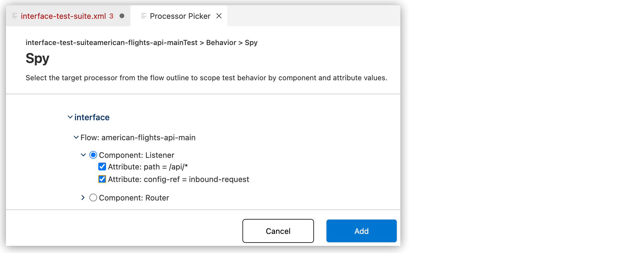The image size is (644, 253).
Task: Expand the Component: Router node
Action: (x=83, y=197)
